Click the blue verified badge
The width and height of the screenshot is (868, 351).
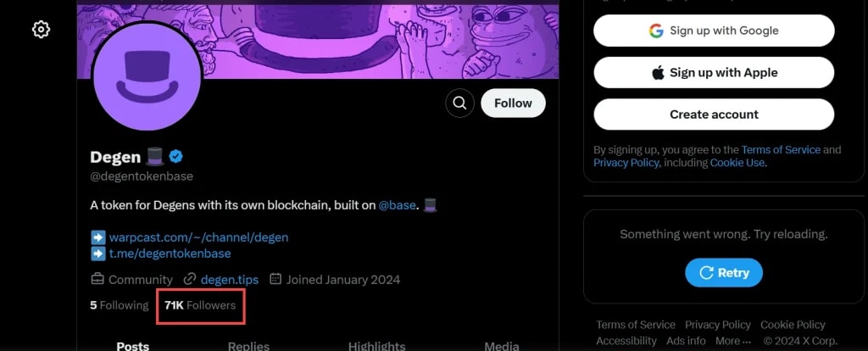(x=176, y=156)
